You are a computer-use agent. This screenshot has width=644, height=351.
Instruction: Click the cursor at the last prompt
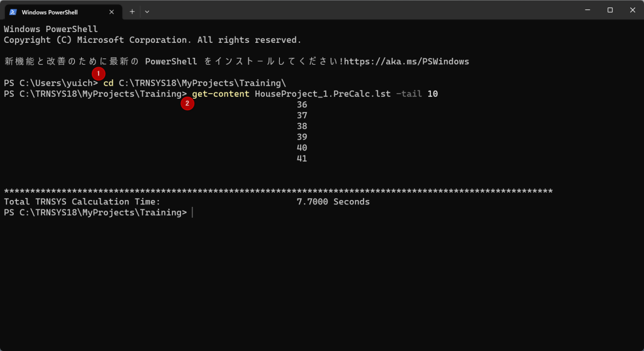point(192,213)
